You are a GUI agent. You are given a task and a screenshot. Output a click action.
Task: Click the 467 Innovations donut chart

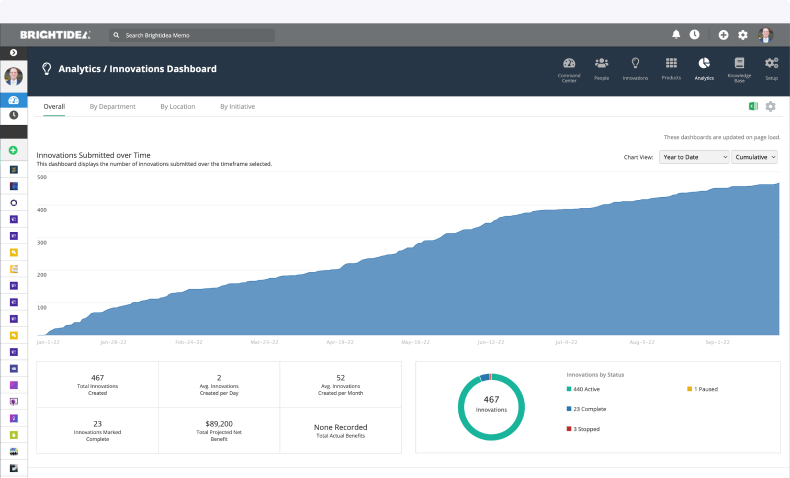(x=491, y=407)
